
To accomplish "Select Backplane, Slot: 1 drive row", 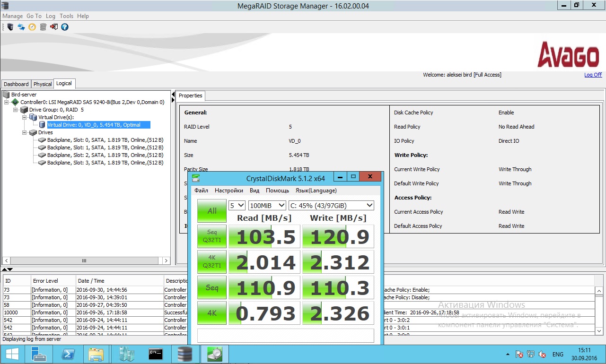I will coord(105,147).
